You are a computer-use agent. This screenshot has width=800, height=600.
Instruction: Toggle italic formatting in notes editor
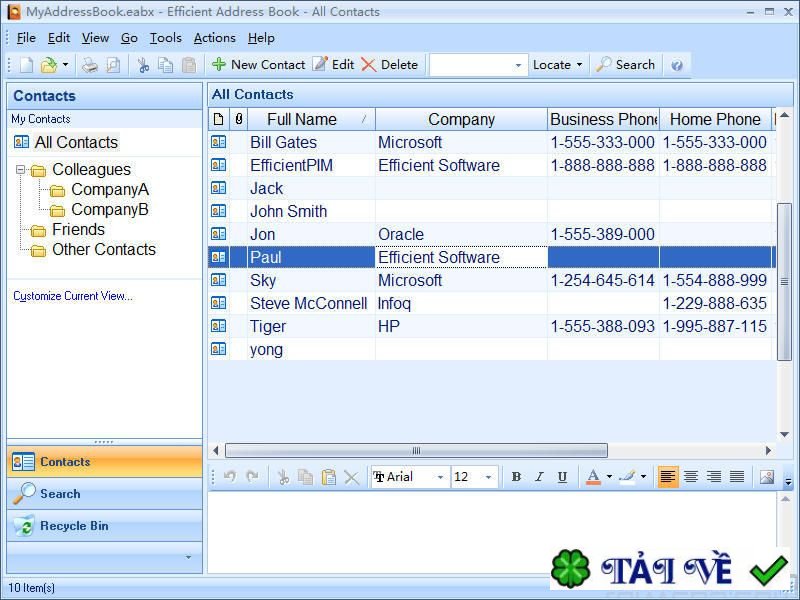(539, 477)
